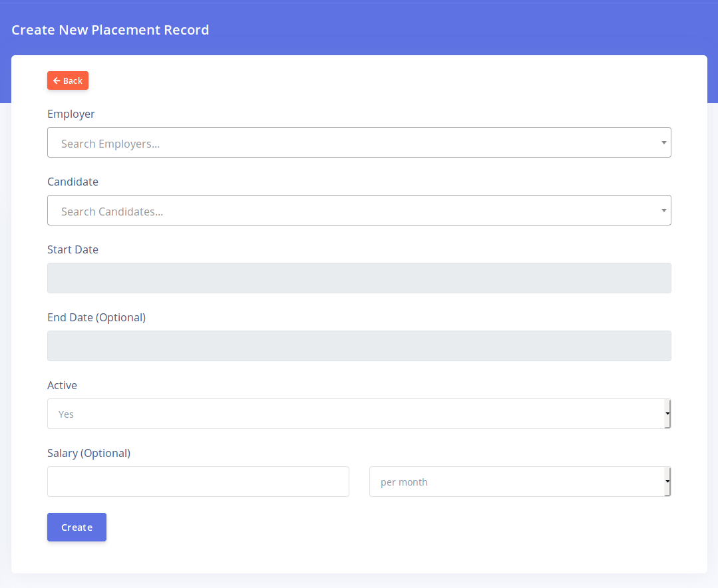Image resolution: width=718 pixels, height=588 pixels.
Task: Click the End Date (Optional) label
Action: (x=96, y=317)
